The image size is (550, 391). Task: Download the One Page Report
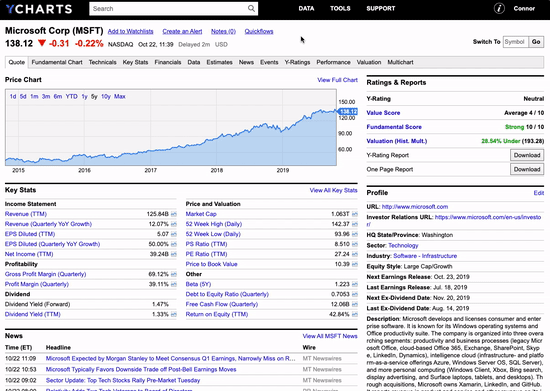[x=527, y=169]
